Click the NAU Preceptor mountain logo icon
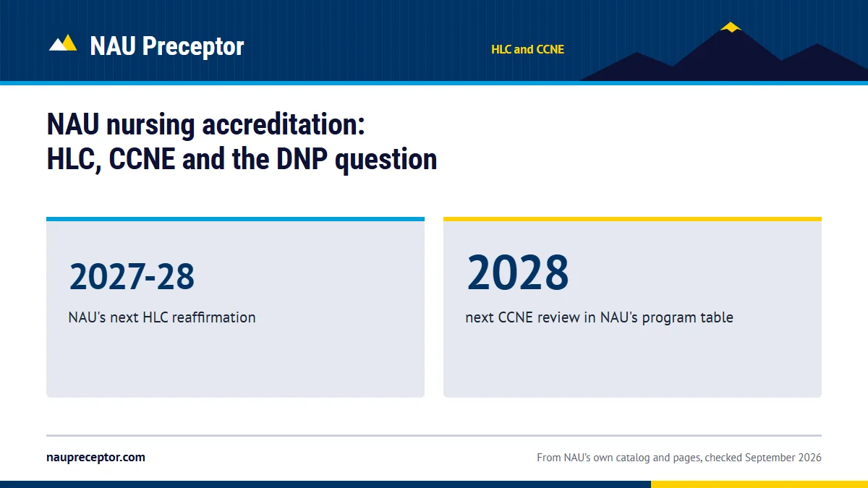 pos(63,43)
